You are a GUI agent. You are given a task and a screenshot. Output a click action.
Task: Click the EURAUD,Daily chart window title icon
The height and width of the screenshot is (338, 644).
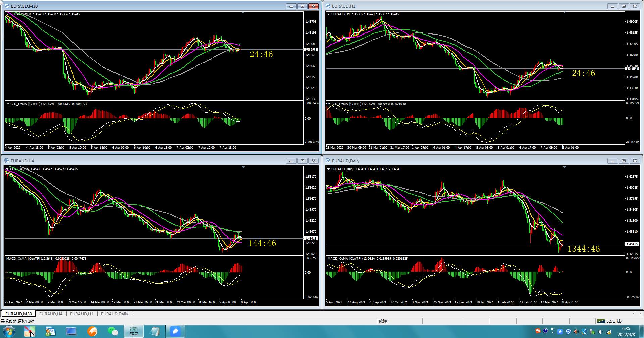point(328,161)
